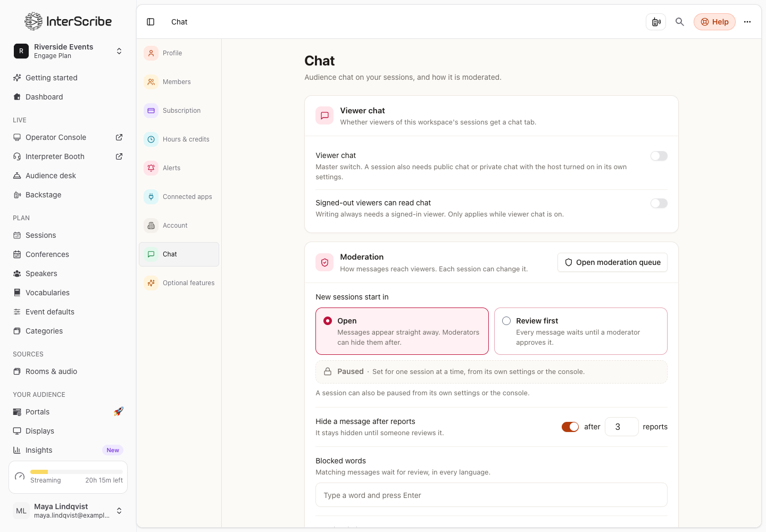Open Getting started page
Image resolution: width=766 pixels, height=532 pixels.
[x=68, y=78]
